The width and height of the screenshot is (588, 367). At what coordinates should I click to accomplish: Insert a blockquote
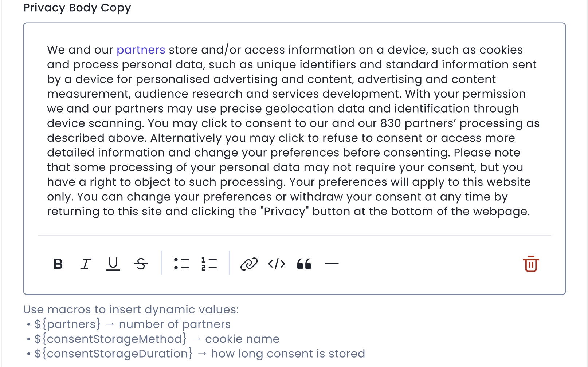(304, 264)
